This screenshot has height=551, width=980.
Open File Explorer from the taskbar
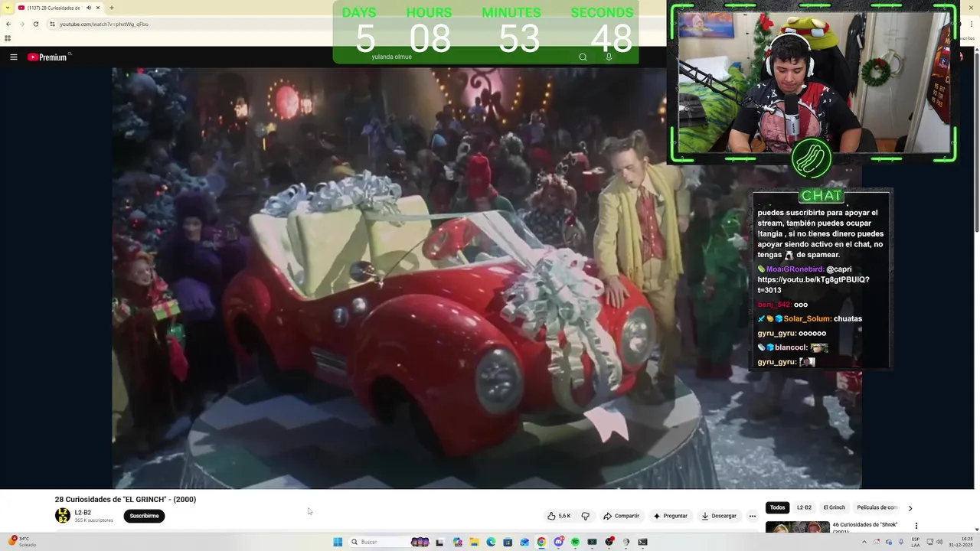coord(474,542)
